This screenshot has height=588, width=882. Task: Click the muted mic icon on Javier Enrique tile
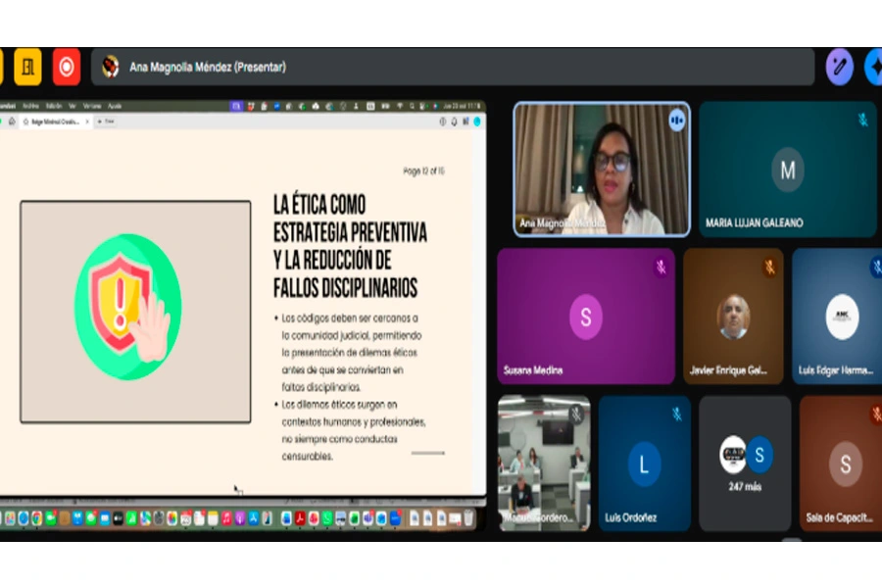pos(769,267)
